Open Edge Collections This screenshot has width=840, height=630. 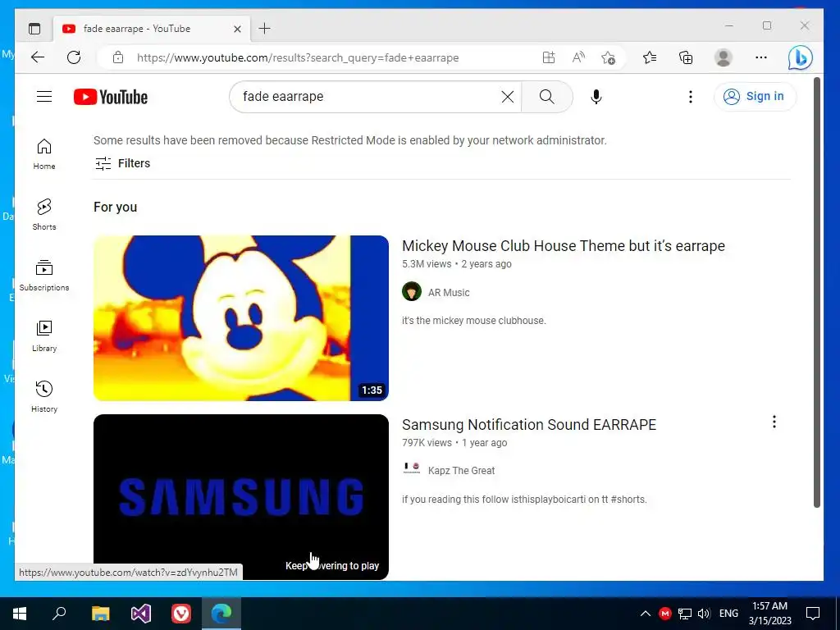coord(686,57)
